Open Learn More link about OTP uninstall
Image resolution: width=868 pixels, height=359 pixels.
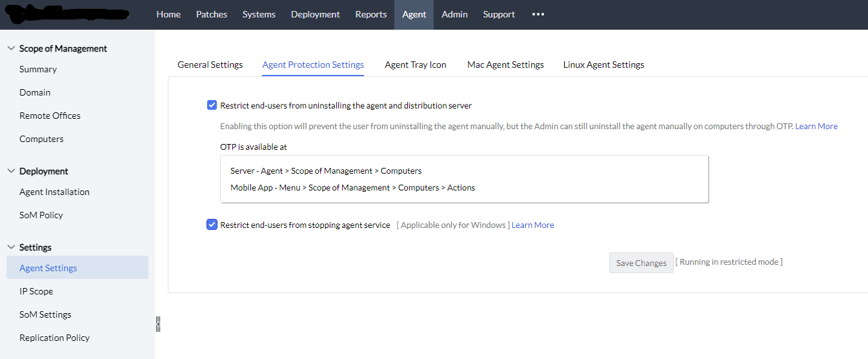pyautogui.click(x=816, y=127)
